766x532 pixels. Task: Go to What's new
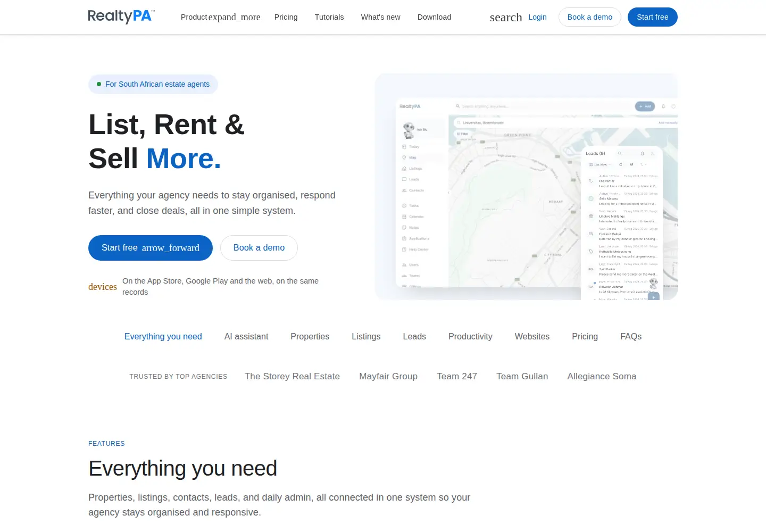pos(380,17)
